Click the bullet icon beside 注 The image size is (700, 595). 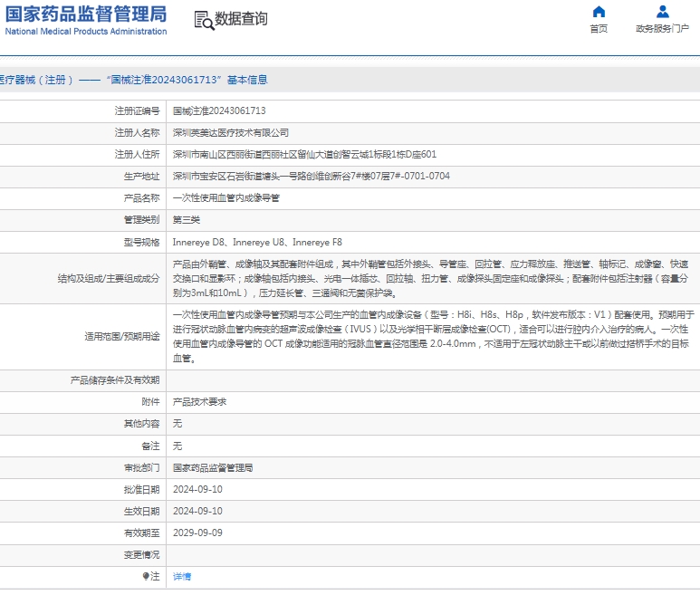click(x=146, y=576)
